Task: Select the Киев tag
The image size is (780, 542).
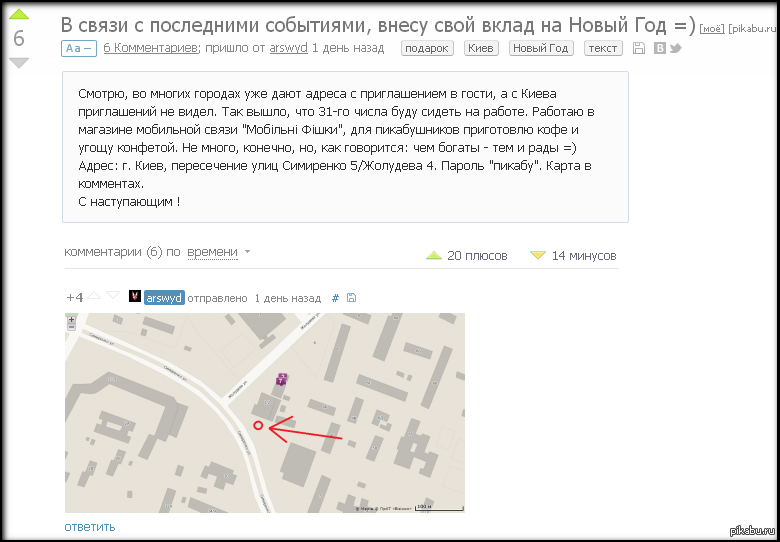Action: point(481,48)
